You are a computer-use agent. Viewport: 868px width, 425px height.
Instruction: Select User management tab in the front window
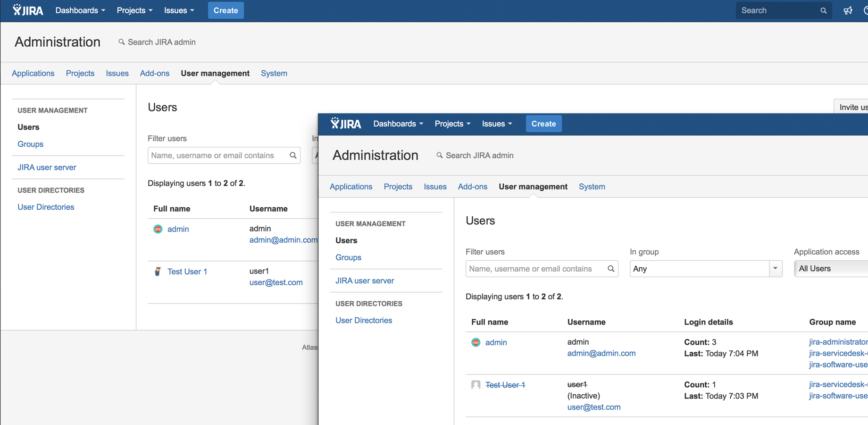click(533, 187)
